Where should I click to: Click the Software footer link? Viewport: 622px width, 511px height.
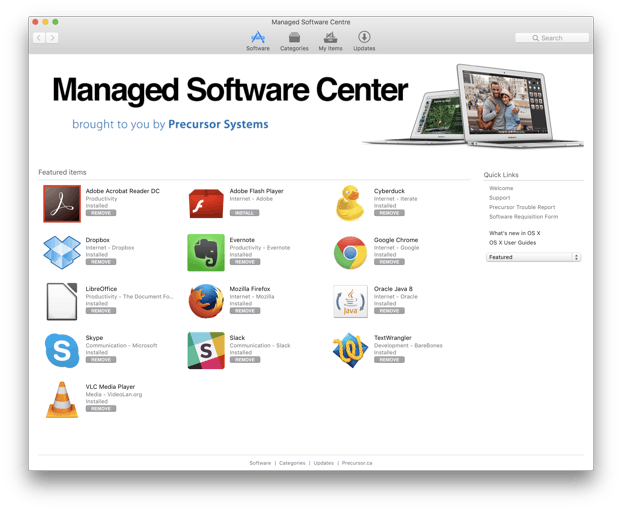pos(260,463)
